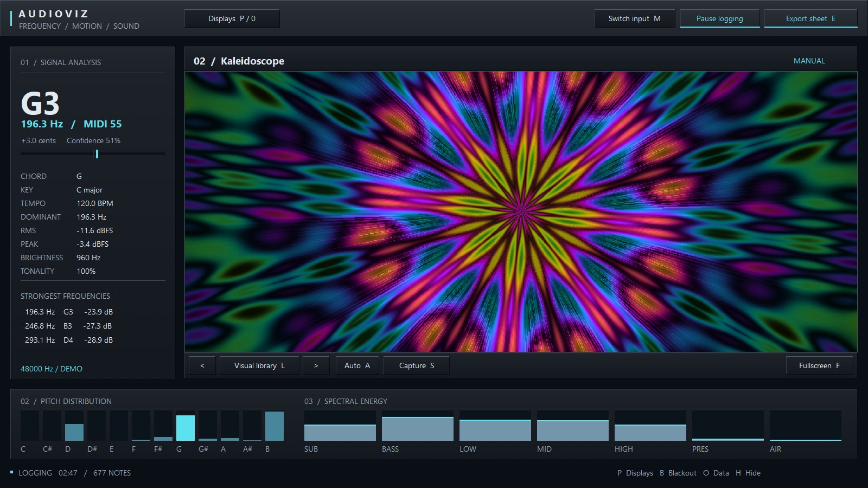Pause logging via the top button
868x488 pixels.
coord(720,18)
